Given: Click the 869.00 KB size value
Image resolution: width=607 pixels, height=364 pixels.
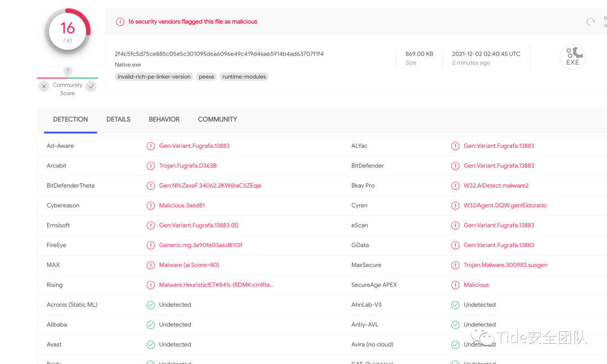Looking at the screenshot, I should click(x=419, y=54).
